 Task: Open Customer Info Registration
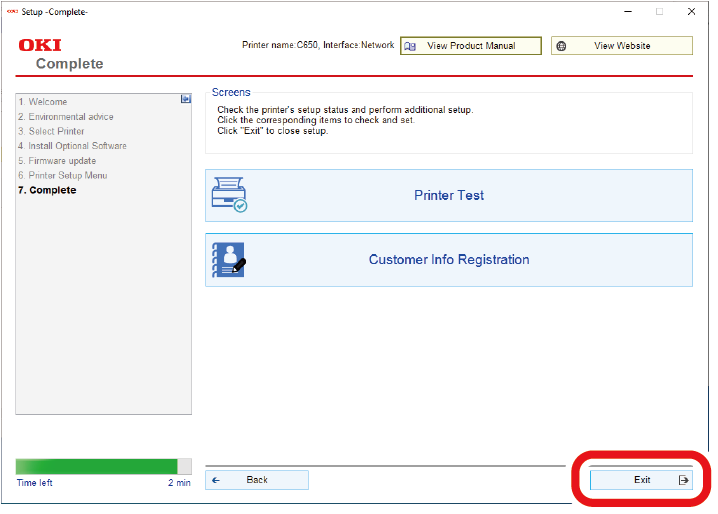pyautogui.click(x=449, y=260)
